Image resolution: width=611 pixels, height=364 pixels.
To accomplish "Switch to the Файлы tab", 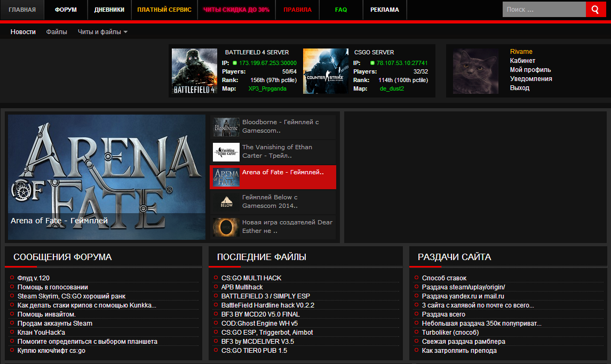I will tap(57, 32).
